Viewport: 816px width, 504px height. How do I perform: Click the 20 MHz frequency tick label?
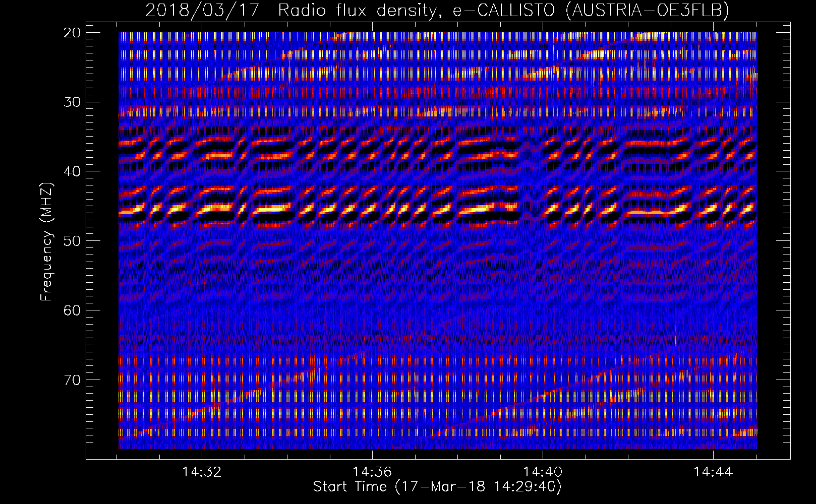tap(73, 33)
